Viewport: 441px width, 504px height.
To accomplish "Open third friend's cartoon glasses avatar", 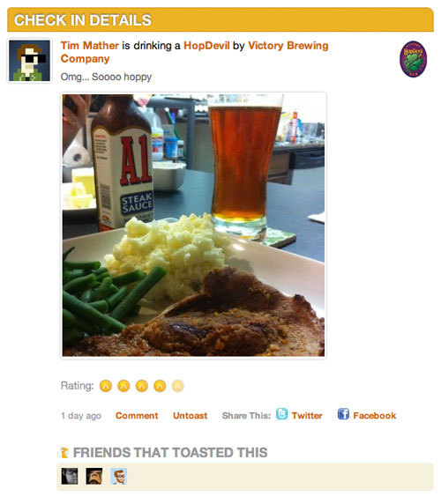I will tap(119, 476).
